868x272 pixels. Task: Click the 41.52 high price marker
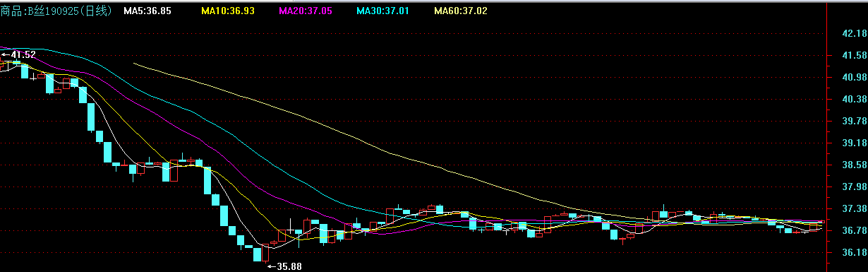[x=18, y=54]
